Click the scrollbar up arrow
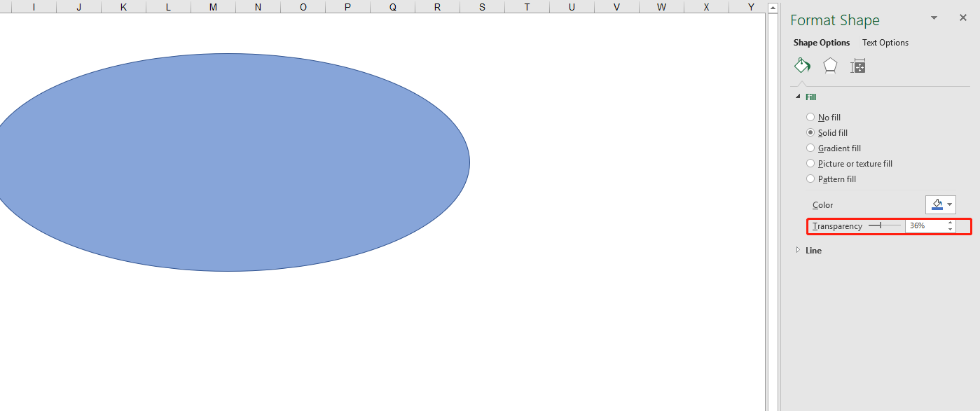 coord(773,8)
